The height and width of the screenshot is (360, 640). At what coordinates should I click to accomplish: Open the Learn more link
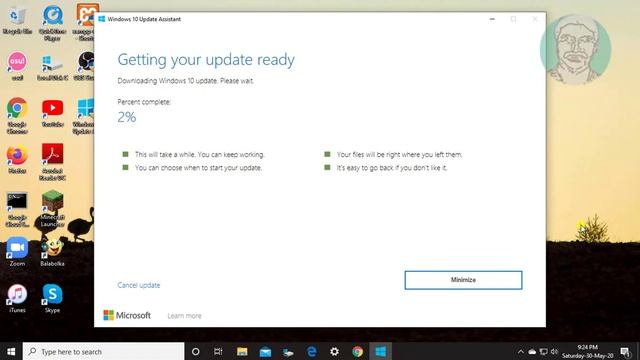pos(184,316)
